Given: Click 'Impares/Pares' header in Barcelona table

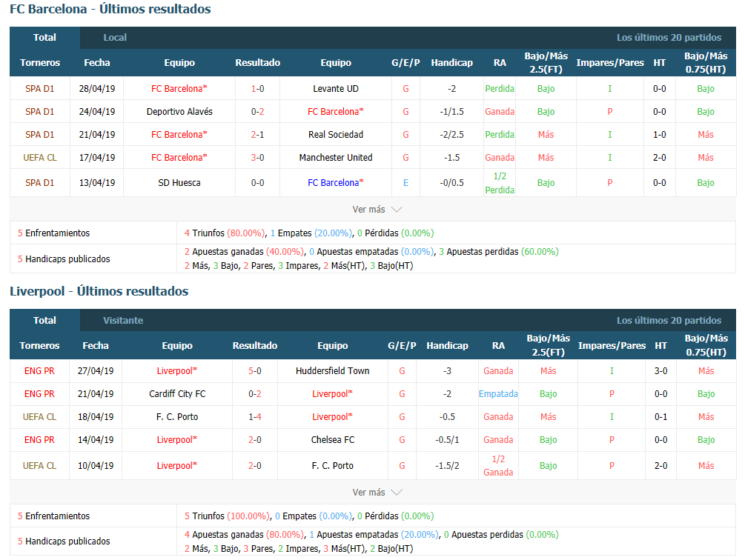Looking at the screenshot, I should click(x=610, y=63).
